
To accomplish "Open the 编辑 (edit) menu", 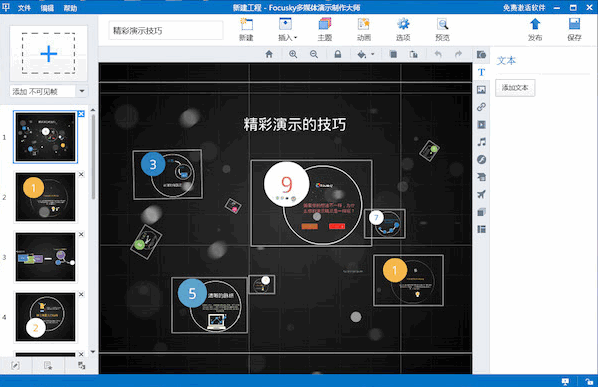I will [x=47, y=8].
